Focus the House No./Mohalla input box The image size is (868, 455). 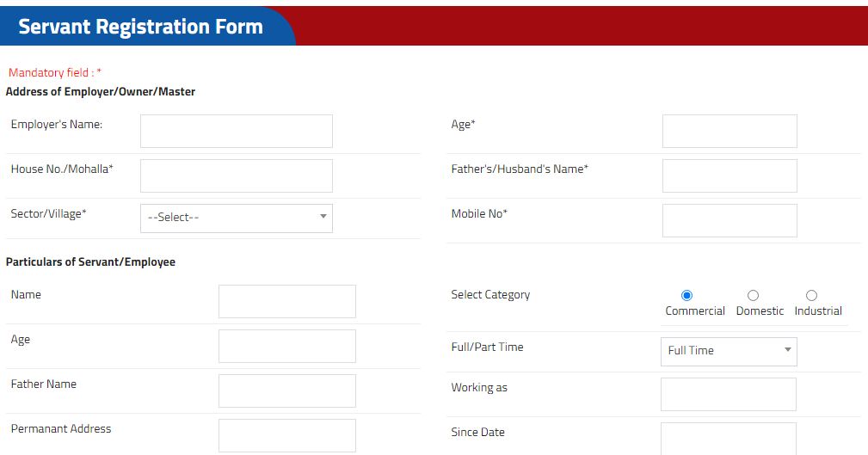[236, 175]
